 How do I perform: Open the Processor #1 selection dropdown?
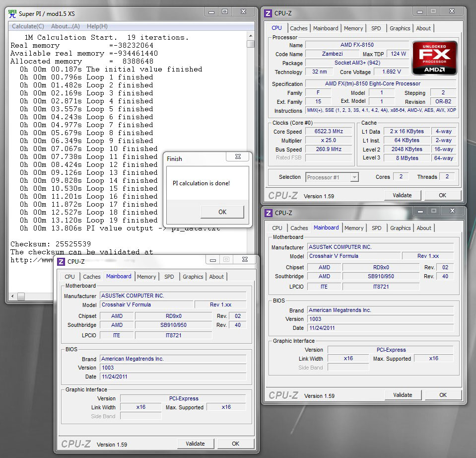click(332, 177)
